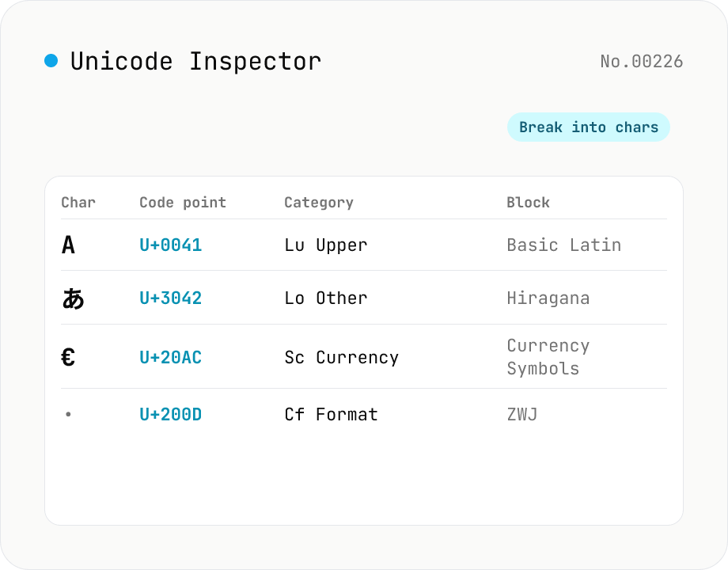Select the Lo Other category cell
728x570 pixels.
326,298
